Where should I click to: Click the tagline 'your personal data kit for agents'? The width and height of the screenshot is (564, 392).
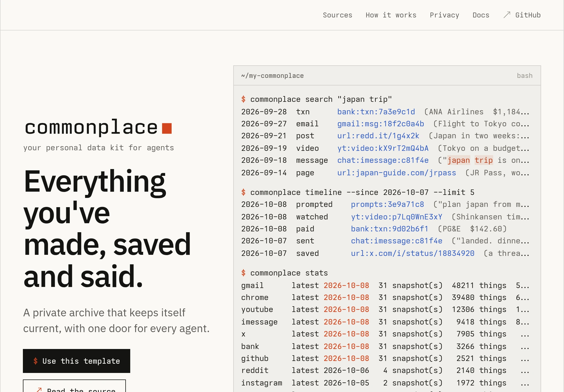[99, 148]
